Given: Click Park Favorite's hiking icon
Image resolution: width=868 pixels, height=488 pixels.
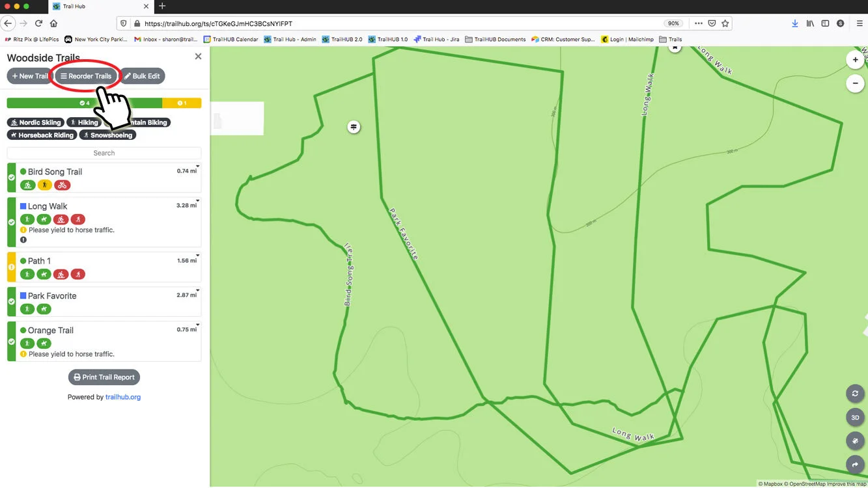Looking at the screenshot, I should click(27, 308).
